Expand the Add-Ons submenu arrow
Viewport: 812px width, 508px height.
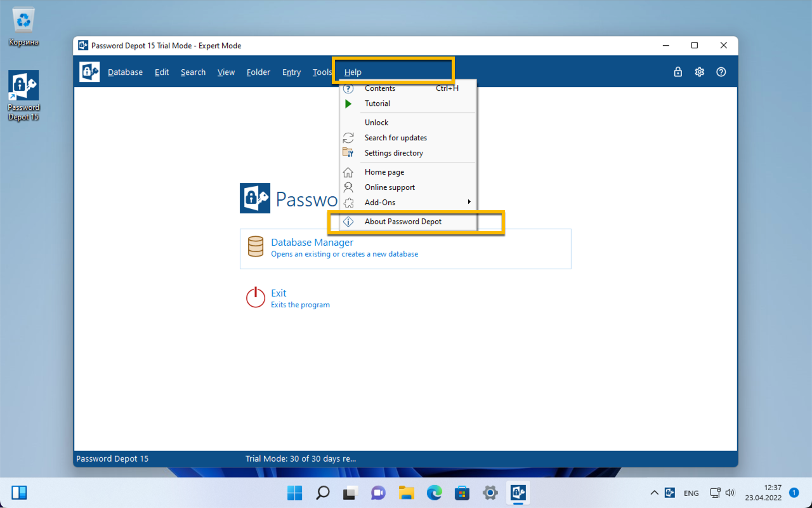[x=469, y=203]
